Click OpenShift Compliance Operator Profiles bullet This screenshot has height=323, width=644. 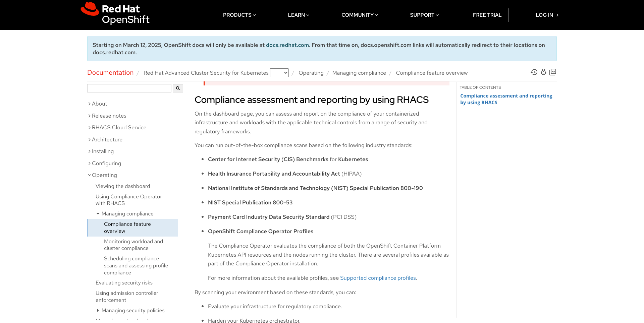click(261, 232)
